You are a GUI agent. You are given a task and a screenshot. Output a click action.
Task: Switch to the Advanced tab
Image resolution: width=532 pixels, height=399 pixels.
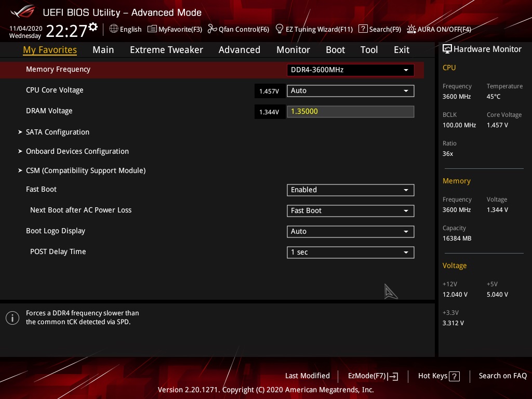tap(239, 50)
